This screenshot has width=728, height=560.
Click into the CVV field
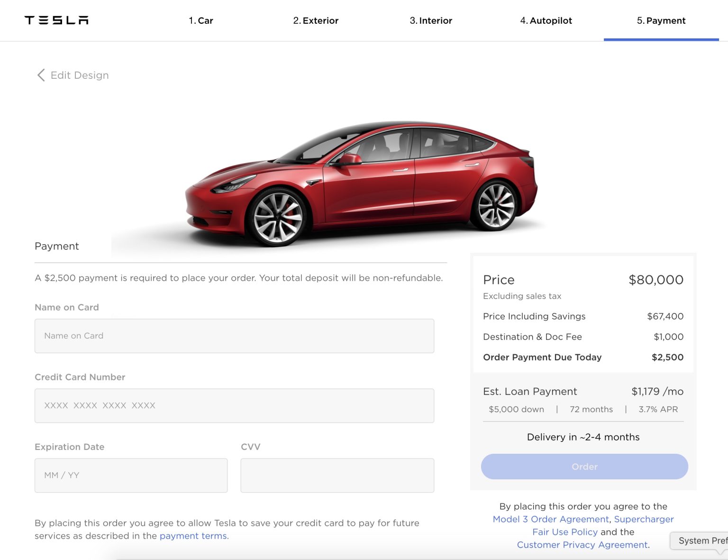[x=337, y=475]
